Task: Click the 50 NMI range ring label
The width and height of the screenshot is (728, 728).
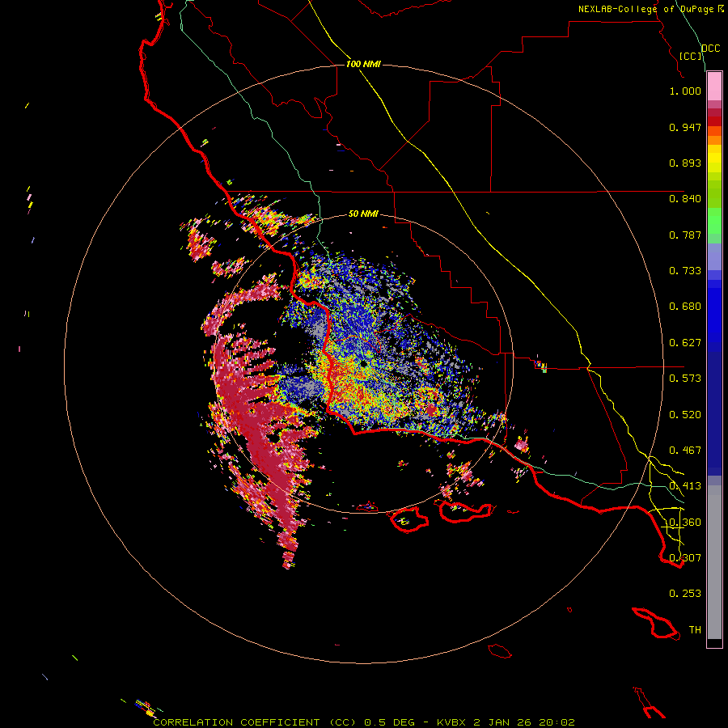Action: point(363,214)
